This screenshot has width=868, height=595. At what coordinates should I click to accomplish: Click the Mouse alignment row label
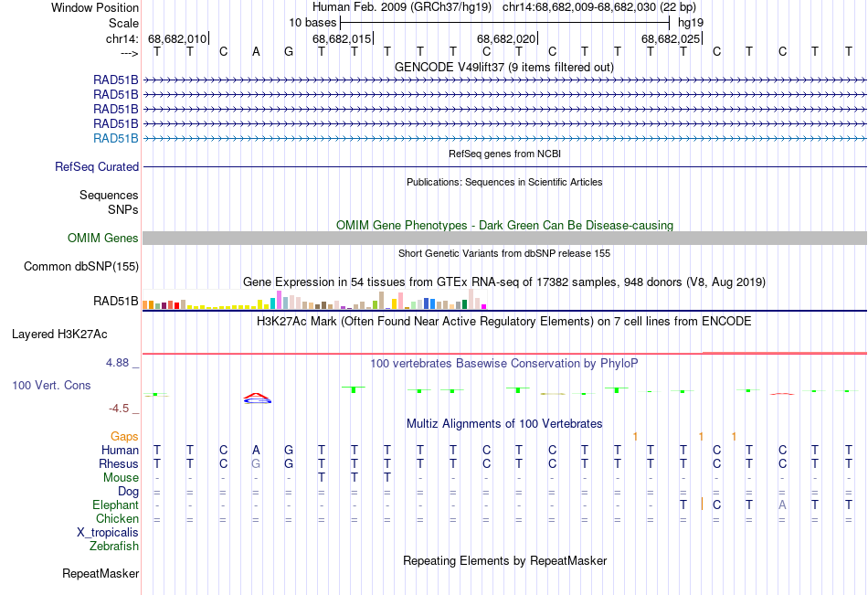(x=122, y=477)
